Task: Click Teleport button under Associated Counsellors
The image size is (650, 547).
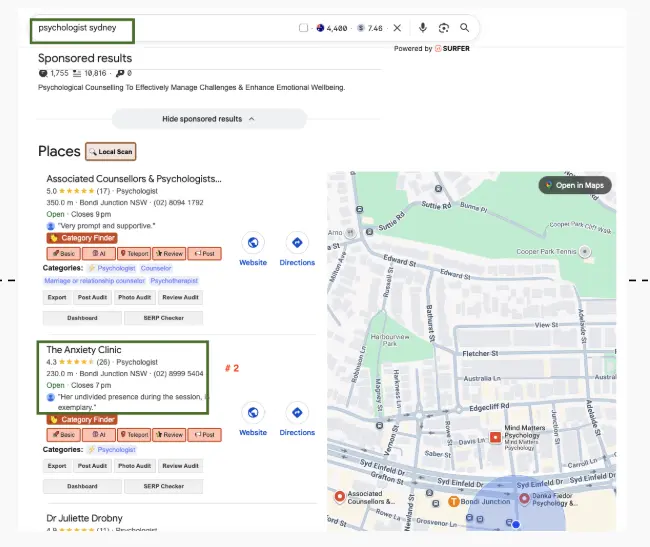Action: click(x=134, y=254)
